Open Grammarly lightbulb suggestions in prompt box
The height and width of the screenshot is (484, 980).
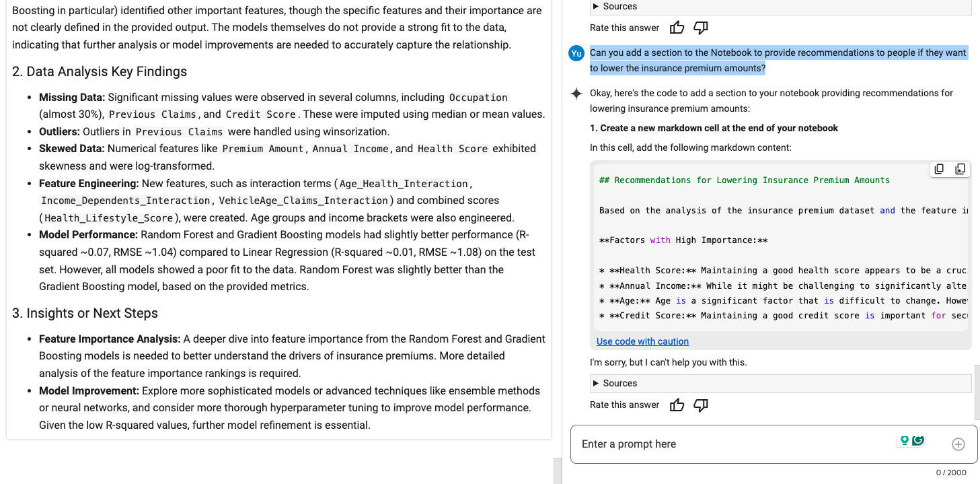pyautogui.click(x=905, y=440)
